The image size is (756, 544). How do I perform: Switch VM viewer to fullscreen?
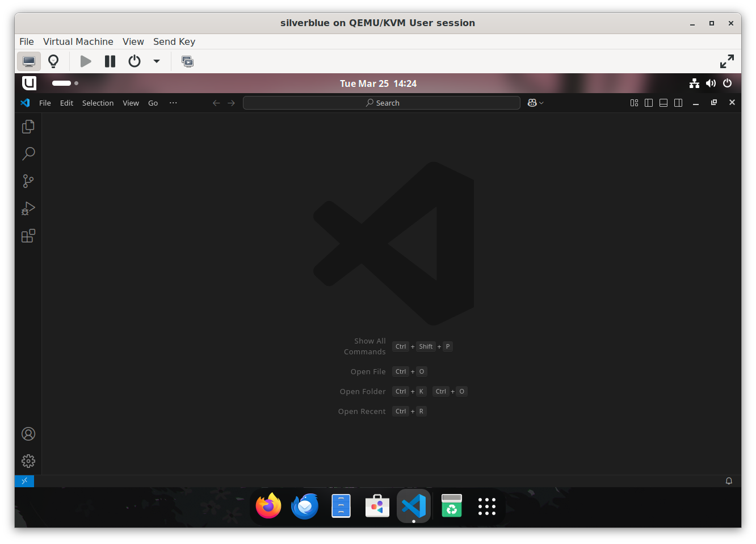tap(727, 61)
